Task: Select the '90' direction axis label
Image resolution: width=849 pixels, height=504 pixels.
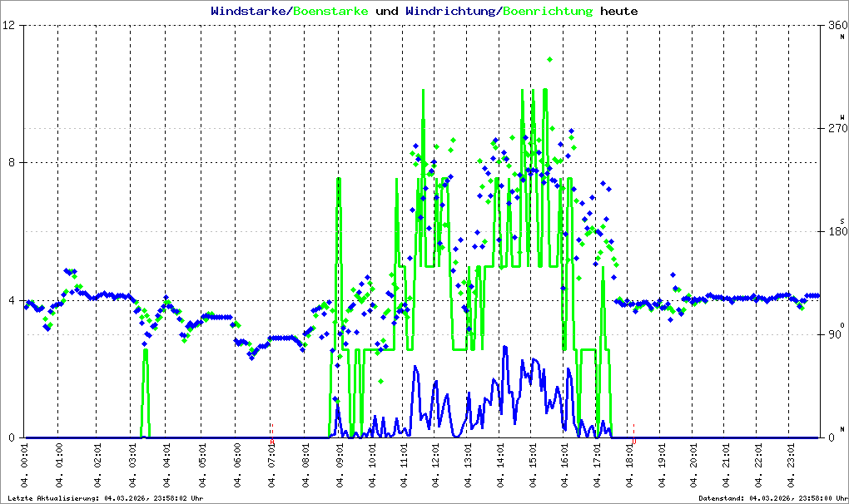Action: 835,334
